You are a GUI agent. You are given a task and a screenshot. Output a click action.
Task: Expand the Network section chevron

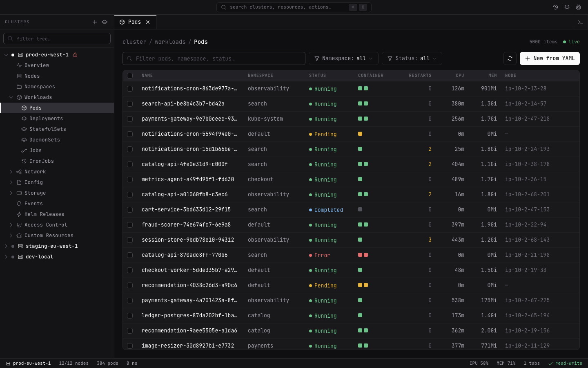click(x=11, y=172)
